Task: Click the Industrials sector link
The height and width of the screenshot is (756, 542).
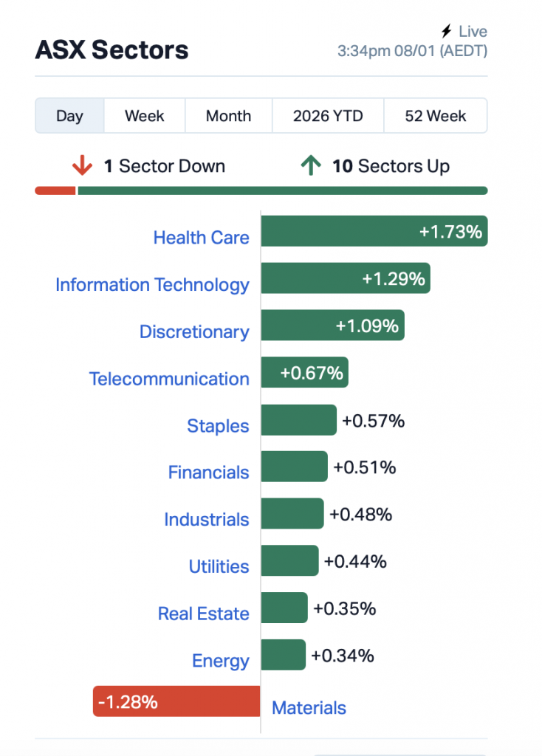Action: pyautogui.click(x=206, y=520)
